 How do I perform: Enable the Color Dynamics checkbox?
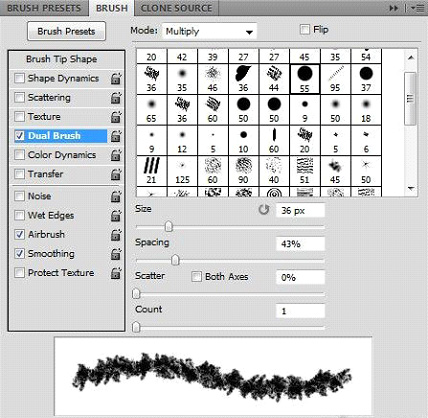[x=19, y=155]
